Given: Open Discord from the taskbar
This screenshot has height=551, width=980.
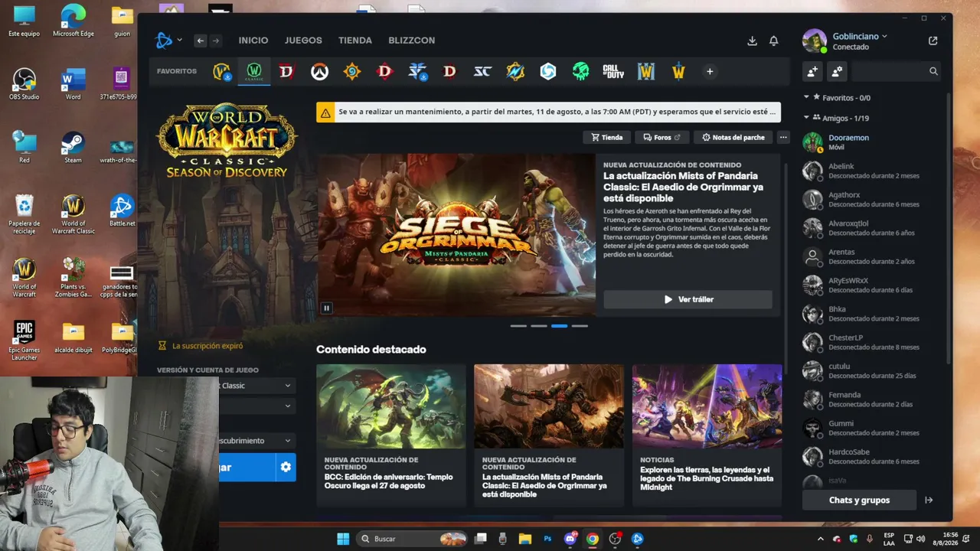Looking at the screenshot, I should 570,539.
